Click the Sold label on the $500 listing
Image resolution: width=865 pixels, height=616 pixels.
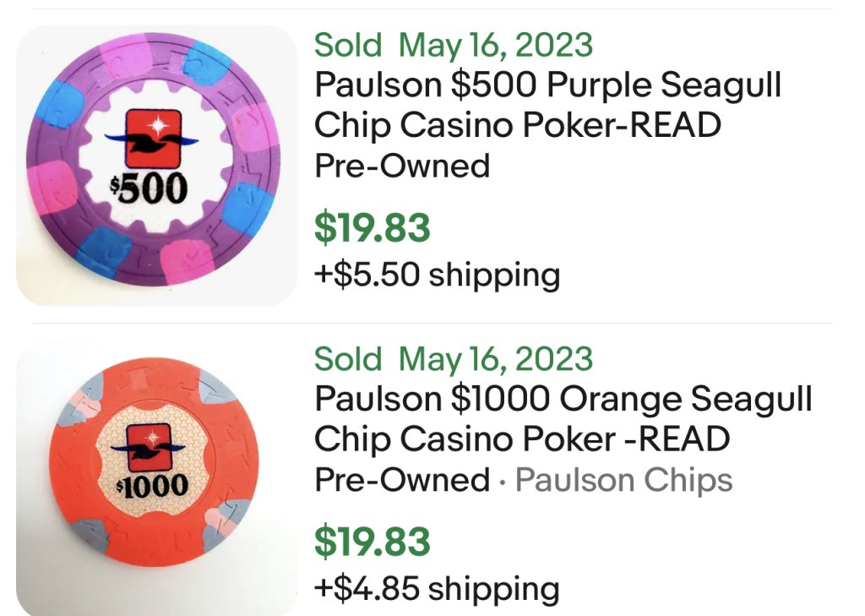click(348, 45)
